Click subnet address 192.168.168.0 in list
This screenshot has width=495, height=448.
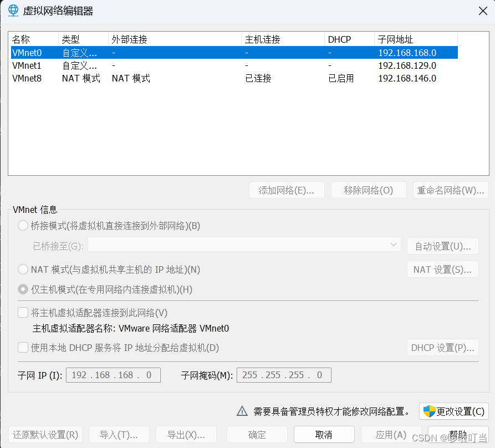(407, 53)
